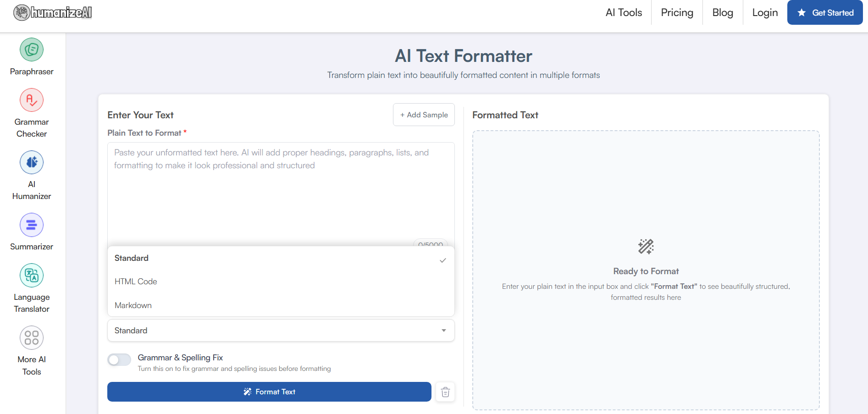Go to the Pricing page

[677, 13]
